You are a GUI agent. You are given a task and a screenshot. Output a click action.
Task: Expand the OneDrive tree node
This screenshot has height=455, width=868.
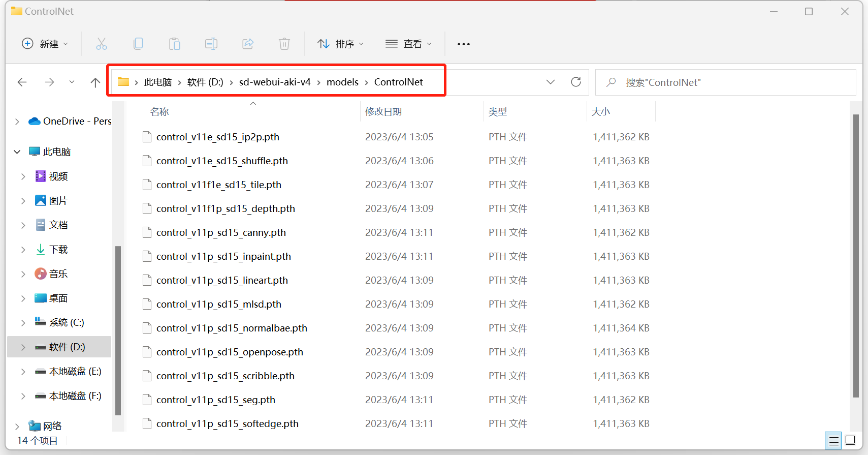coord(17,121)
